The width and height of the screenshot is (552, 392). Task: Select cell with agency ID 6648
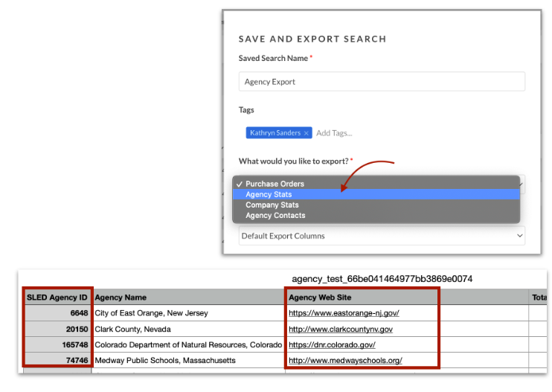click(x=57, y=313)
